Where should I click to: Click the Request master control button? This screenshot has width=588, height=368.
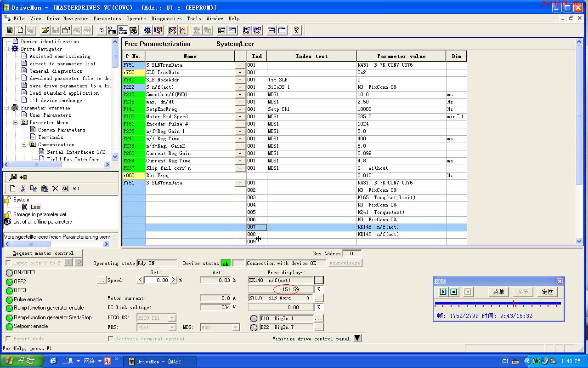[43, 253]
